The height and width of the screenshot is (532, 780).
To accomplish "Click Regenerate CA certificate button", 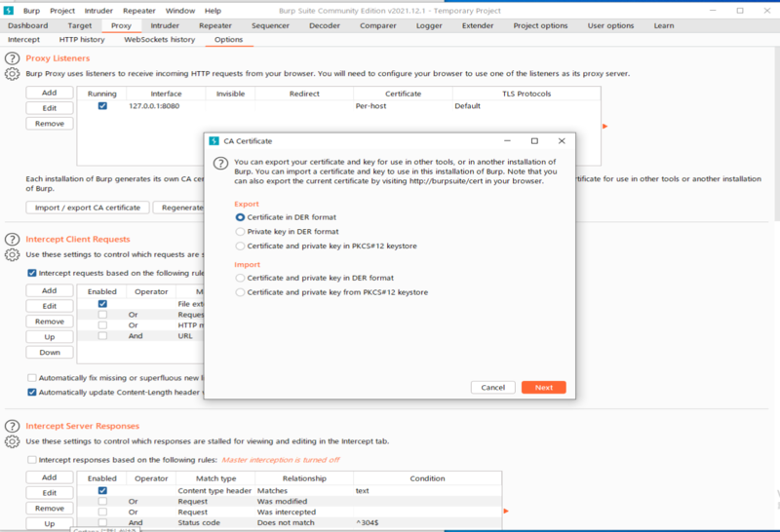I will [x=178, y=208].
